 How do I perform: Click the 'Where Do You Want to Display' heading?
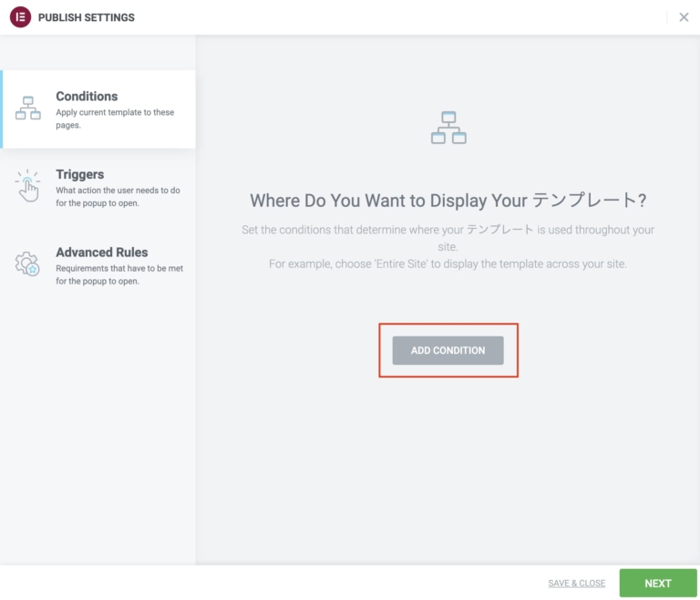pos(448,201)
